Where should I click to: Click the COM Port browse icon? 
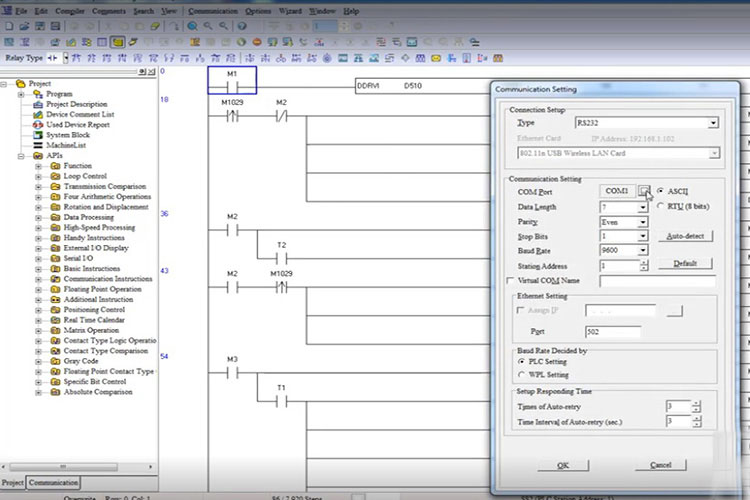pos(644,191)
